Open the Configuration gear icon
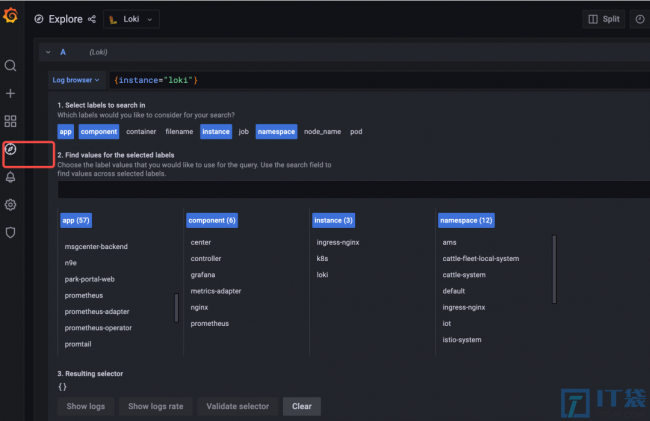Screen dimensions: 650x421 point(10,205)
